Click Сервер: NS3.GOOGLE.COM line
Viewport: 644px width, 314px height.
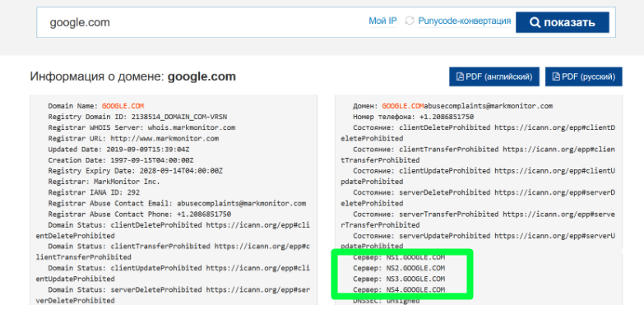[399, 279]
